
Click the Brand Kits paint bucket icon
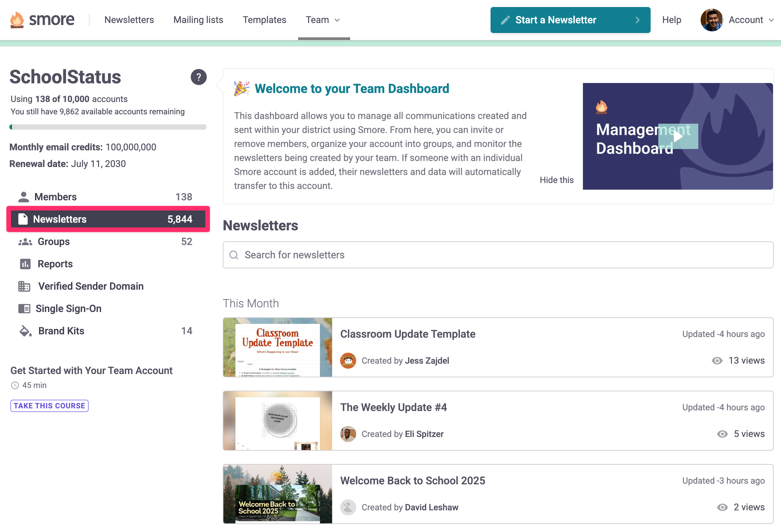click(25, 331)
